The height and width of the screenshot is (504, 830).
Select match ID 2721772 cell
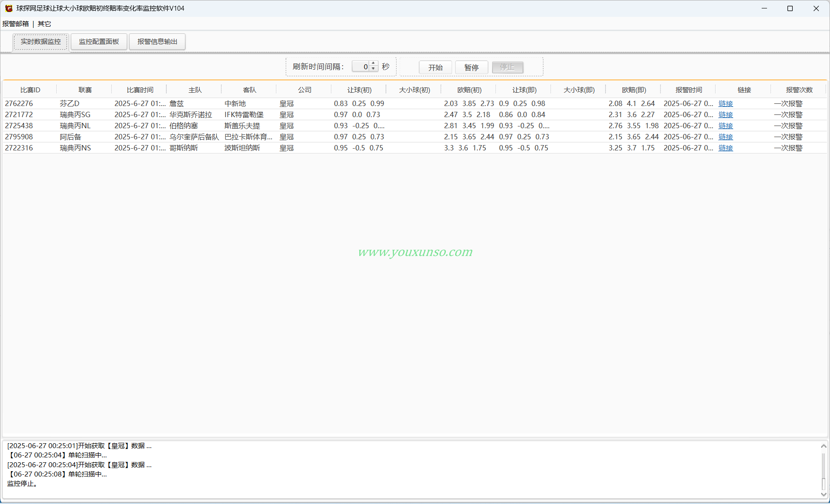pos(19,115)
